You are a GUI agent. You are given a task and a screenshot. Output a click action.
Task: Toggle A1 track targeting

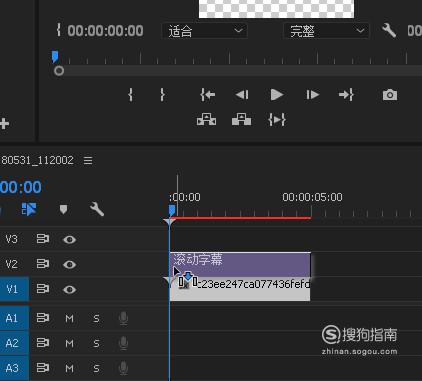click(14, 318)
